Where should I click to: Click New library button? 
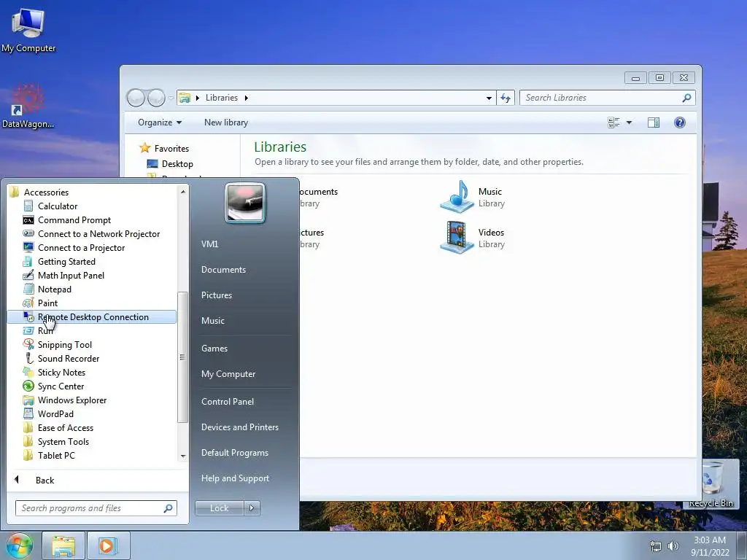click(x=226, y=122)
